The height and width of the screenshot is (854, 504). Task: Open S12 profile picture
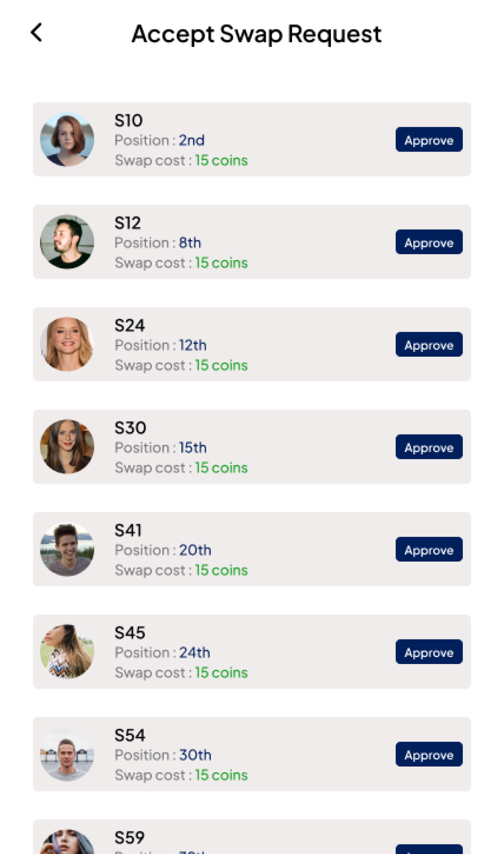tap(67, 242)
